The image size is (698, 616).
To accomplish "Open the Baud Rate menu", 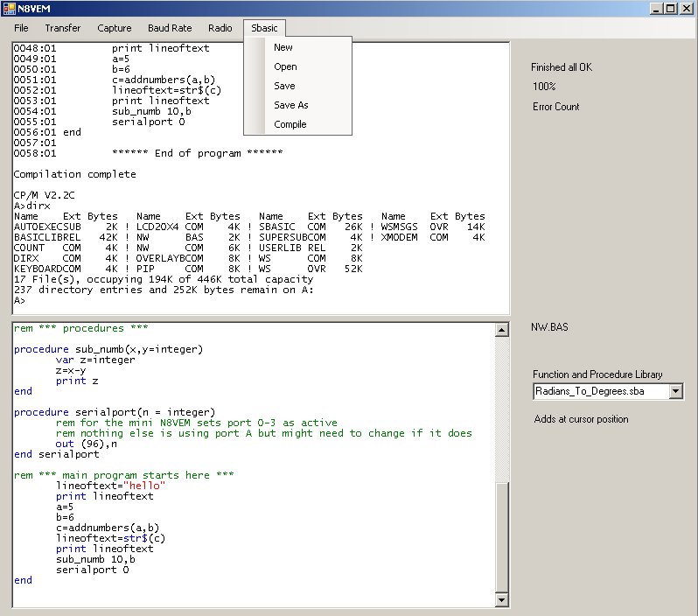I will pos(170,28).
